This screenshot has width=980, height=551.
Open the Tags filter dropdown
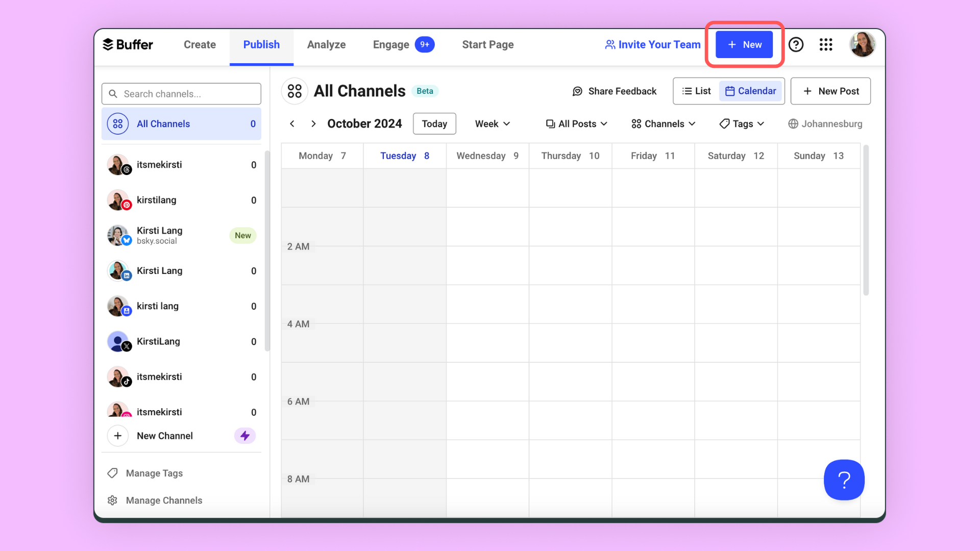(741, 124)
